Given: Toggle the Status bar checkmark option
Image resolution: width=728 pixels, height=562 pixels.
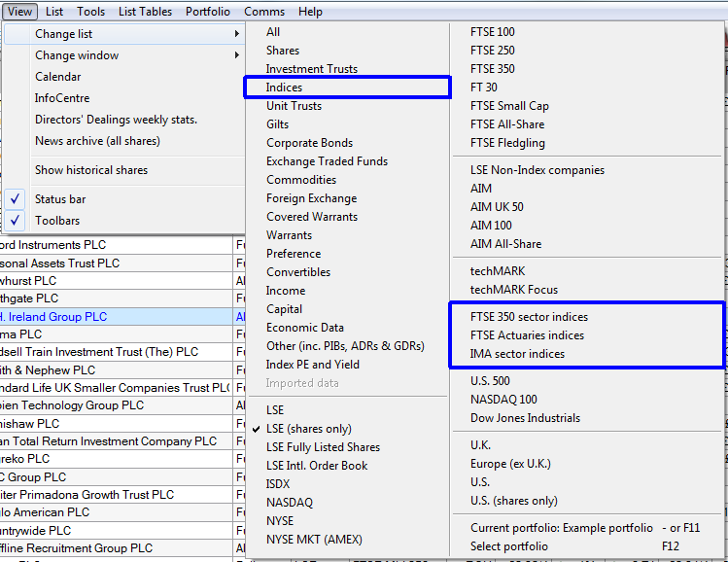Looking at the screenshot, I should pos(60,199).
